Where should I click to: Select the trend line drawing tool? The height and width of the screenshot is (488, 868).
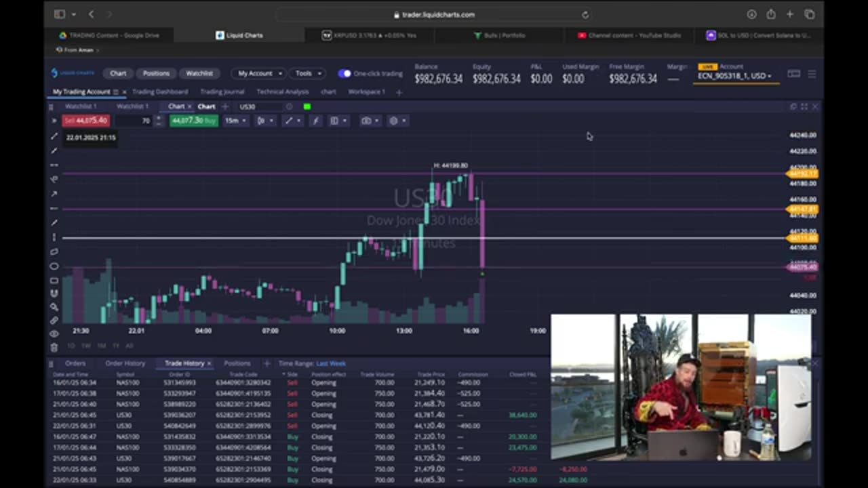tap(54, 136)
